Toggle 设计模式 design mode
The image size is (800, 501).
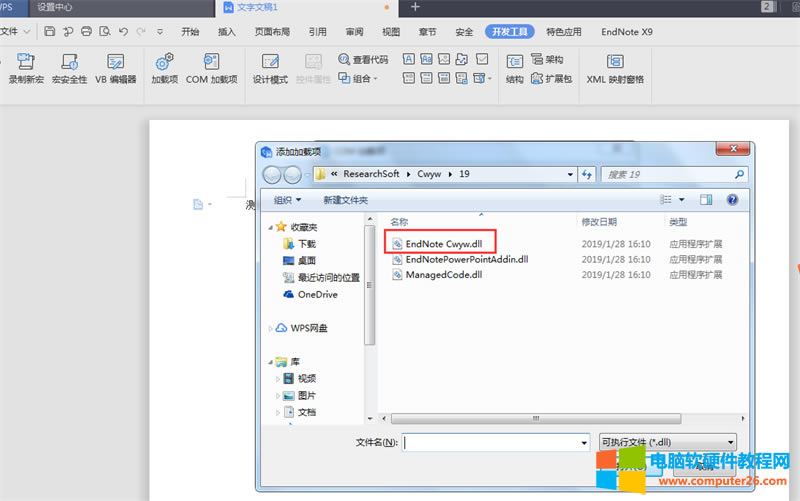point(269,62)
